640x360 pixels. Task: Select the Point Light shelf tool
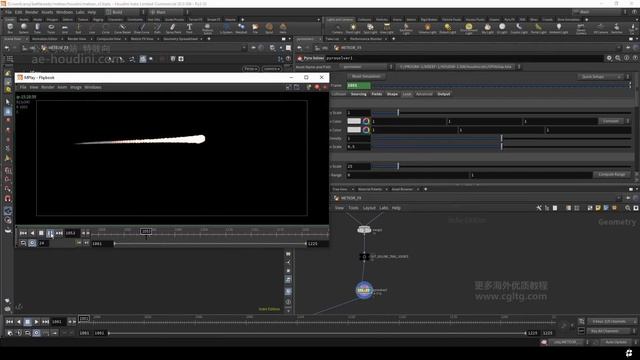point(353,28)
